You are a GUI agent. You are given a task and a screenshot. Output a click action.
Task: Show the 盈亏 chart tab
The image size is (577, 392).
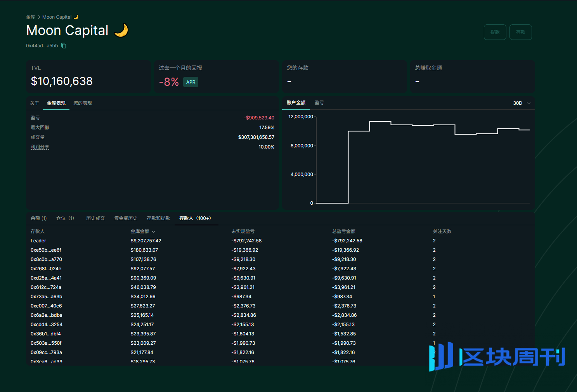319,103
